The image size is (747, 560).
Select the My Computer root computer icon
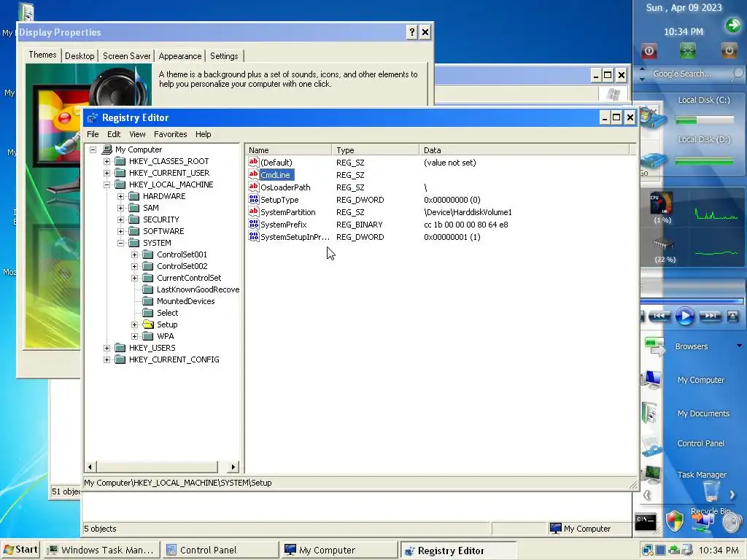(x=107, y=149)
